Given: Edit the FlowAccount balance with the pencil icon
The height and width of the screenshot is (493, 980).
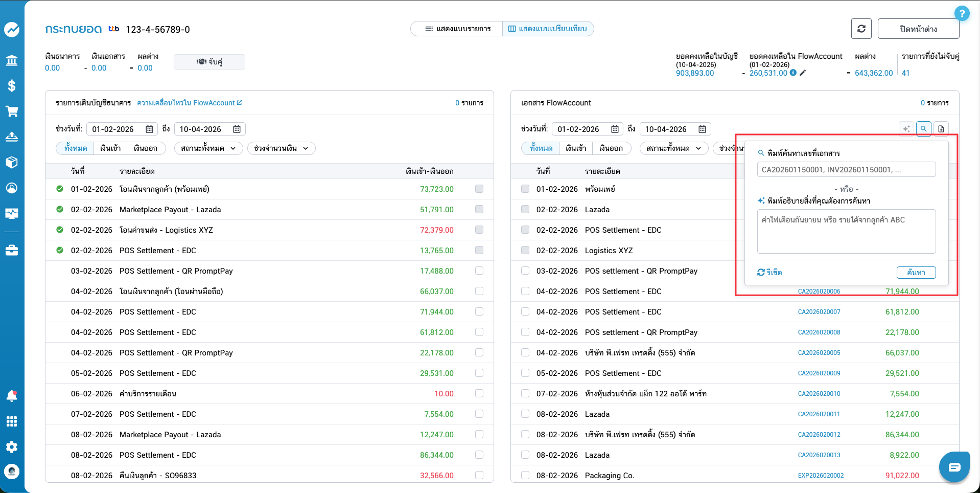Looking at the screenshot, I should (803, 73).
